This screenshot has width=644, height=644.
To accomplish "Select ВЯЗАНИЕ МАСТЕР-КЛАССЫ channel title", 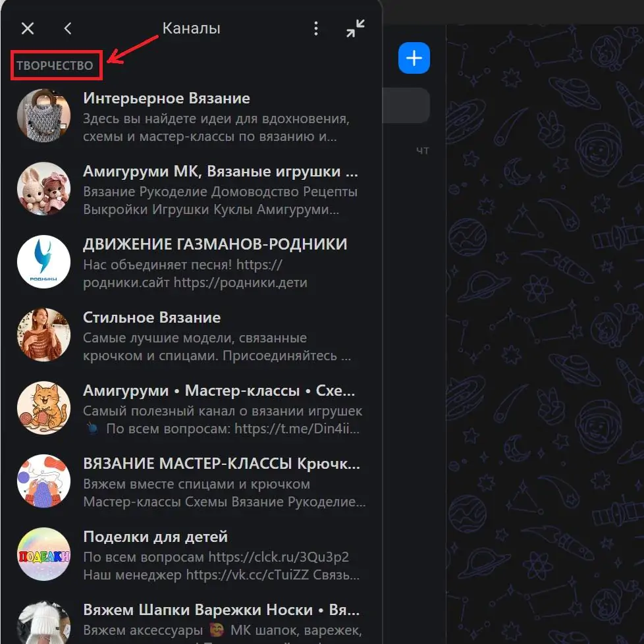I will point(221,464).
